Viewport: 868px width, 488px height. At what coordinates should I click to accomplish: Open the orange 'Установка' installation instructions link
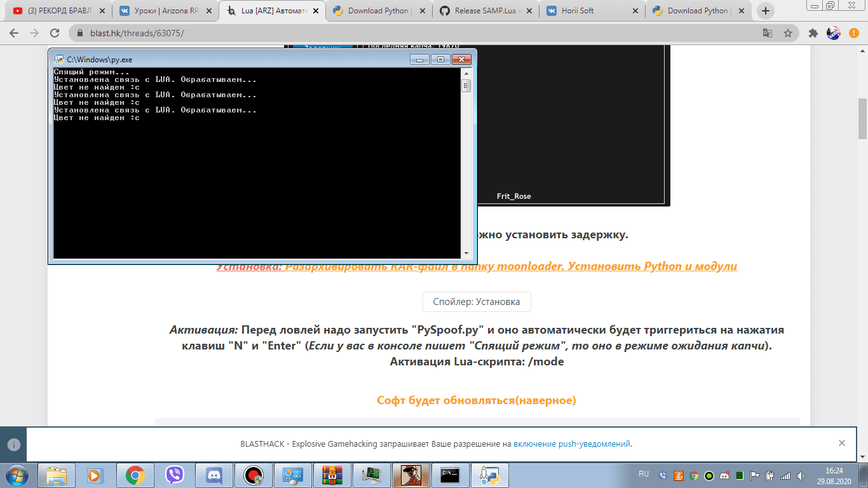477,266
